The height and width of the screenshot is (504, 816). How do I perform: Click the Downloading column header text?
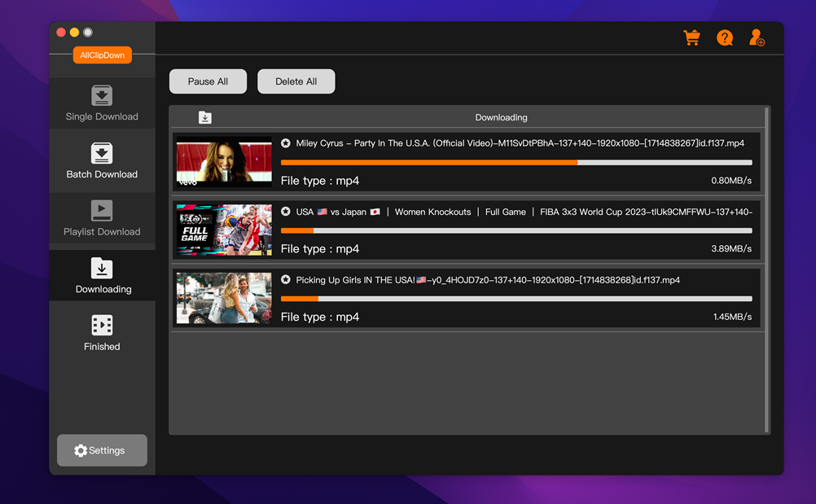(501, 117)
